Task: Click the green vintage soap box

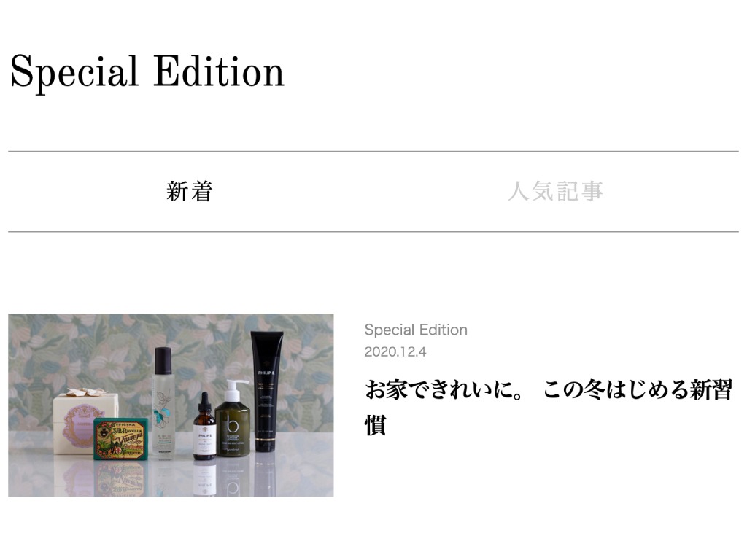Action: [x=121, y=439]
